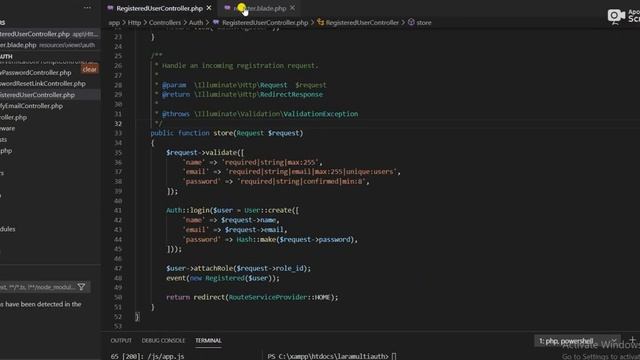Open the register.blade.php editor tab

pyautogui.click(x=260, y=8)
